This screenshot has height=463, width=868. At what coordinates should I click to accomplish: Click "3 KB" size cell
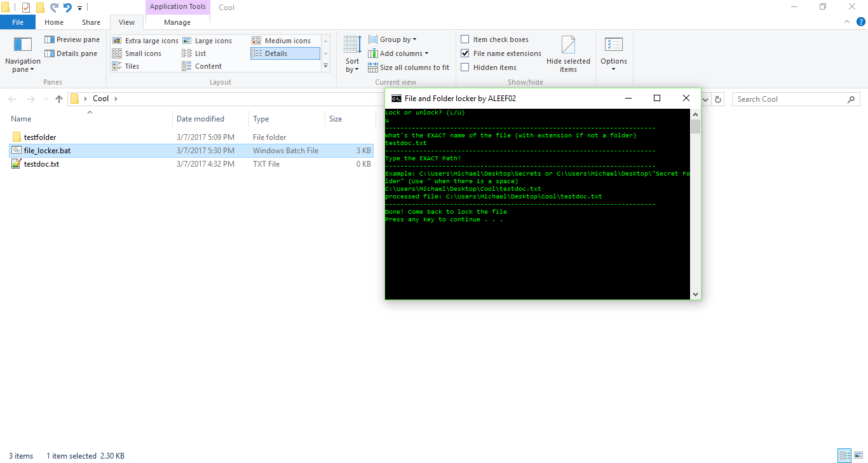click(x=363, y=151)
